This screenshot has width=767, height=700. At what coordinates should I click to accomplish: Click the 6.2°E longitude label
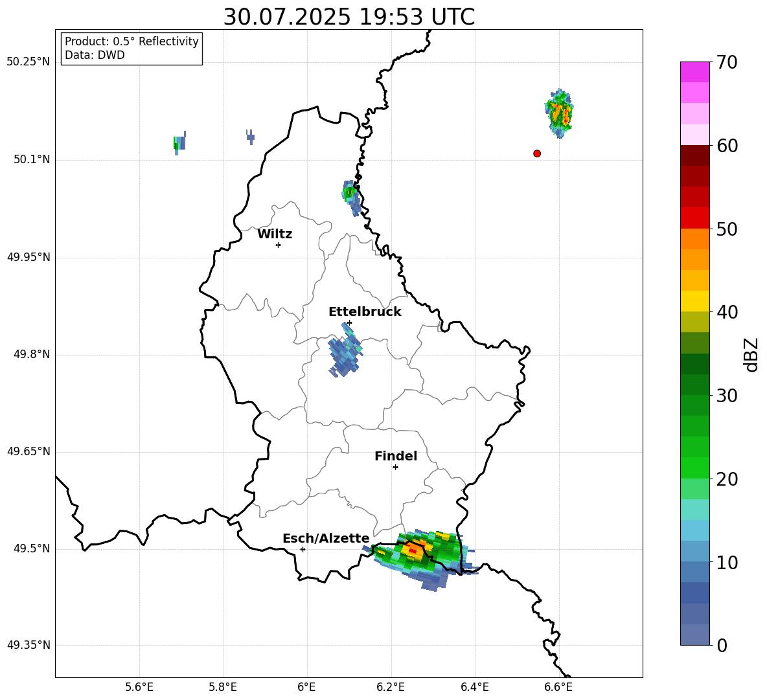391,687
